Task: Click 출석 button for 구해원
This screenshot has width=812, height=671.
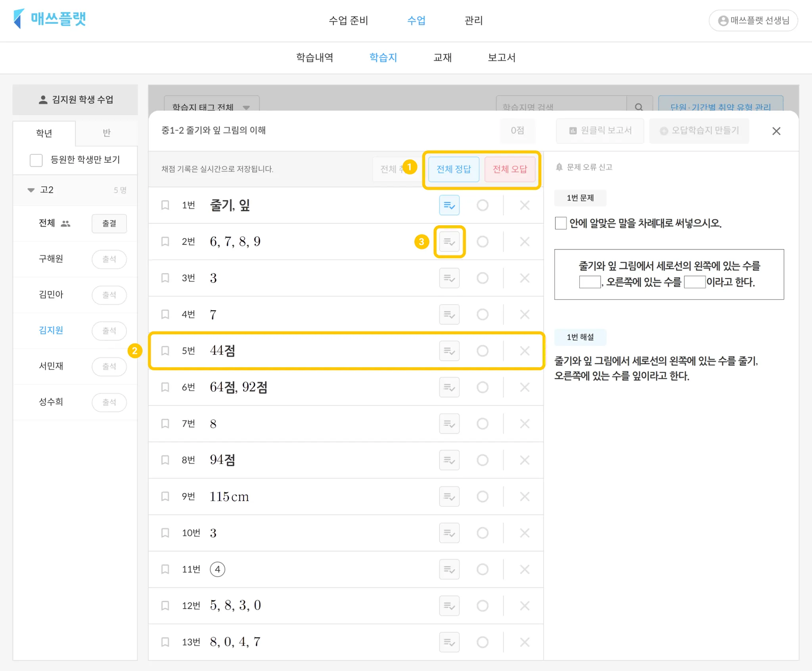Action: [x=109, y=259]
